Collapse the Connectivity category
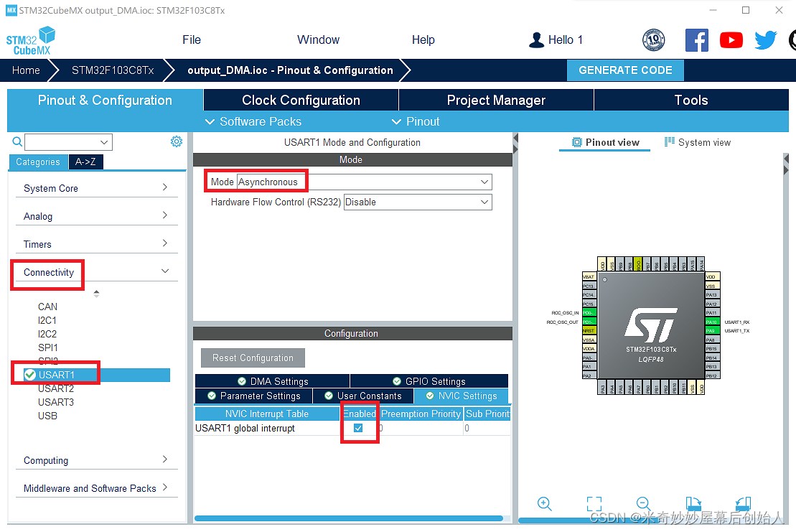The height and width of the screenshot is (532, 796). (96, 271)
